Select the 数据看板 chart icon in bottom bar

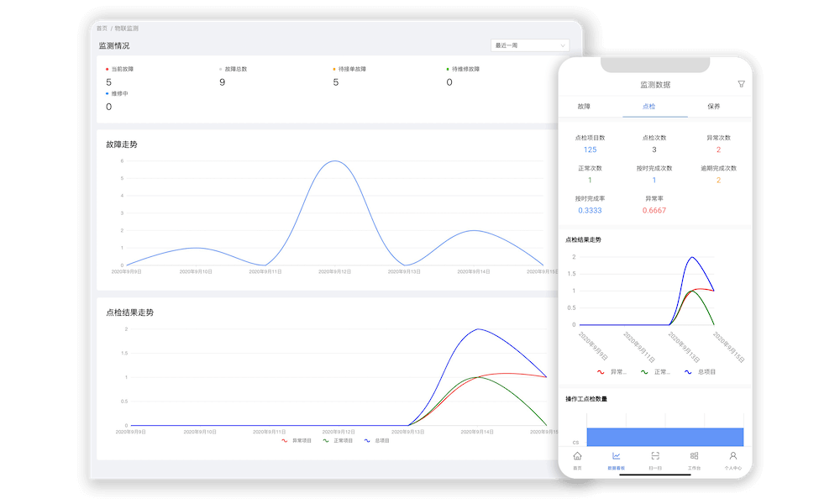616,458
